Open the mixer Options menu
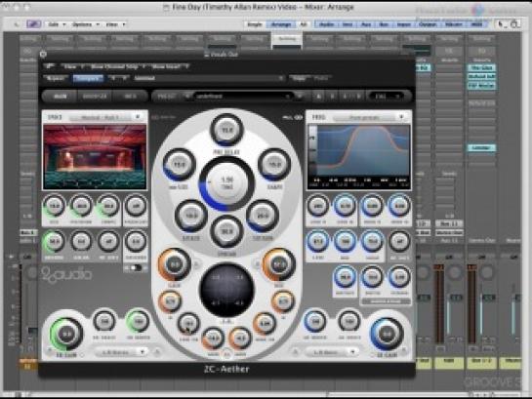Screen dimensions: 532x399 86,24
